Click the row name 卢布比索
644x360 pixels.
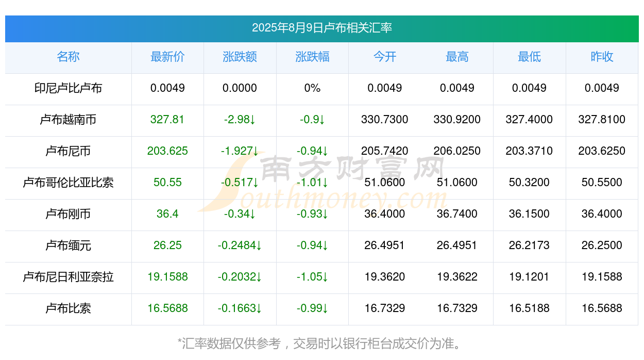point(68,308)
